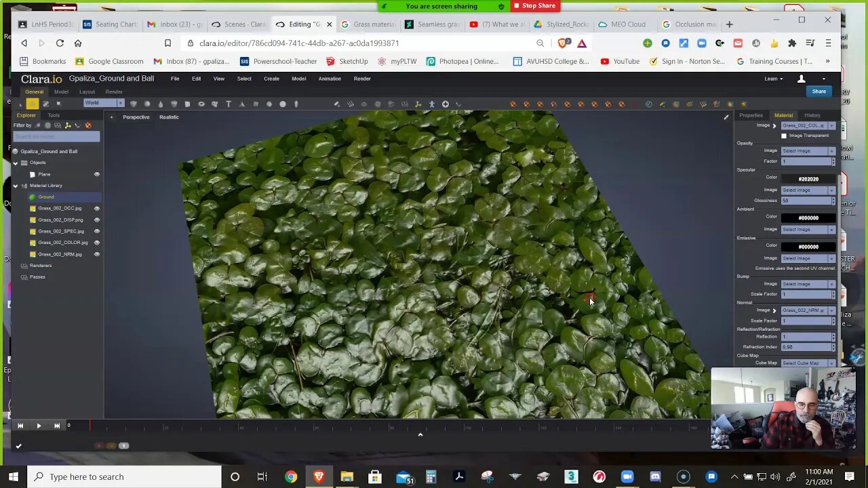This screenshot has width=868, height=488.
Task: Open Task View on the taskbar
Action: 262,476
